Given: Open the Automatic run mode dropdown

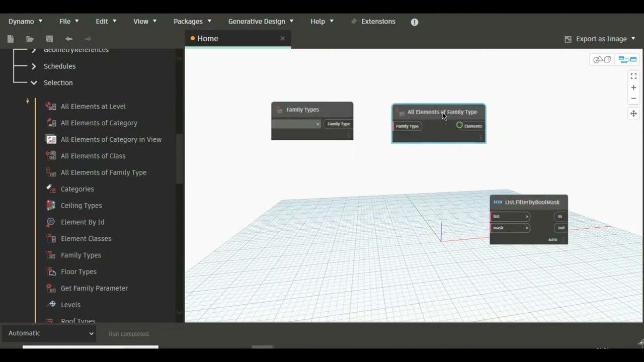Looking at the screenshot, I should [49, 333].
